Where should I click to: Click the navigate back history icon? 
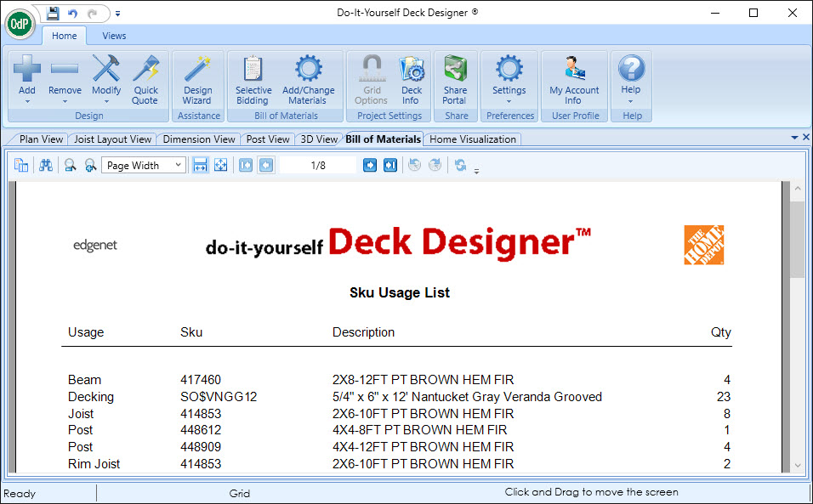(414, 165)
